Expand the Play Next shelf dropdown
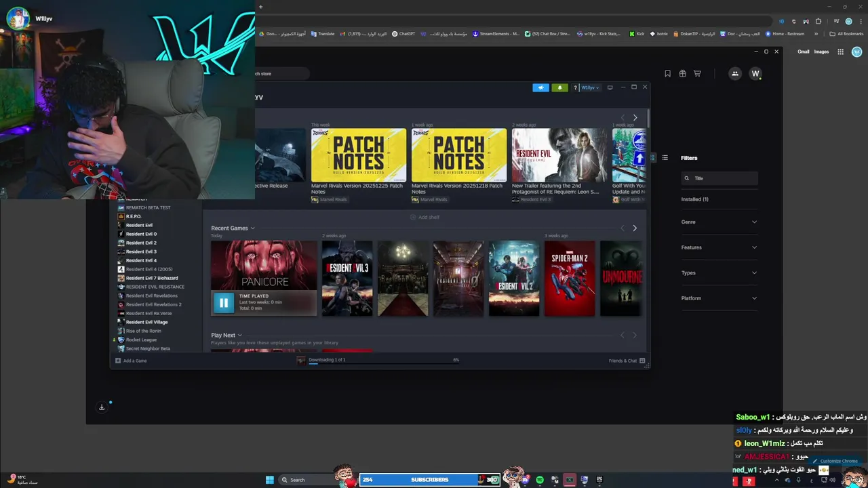This screenshot has height=488, width=868. coord(239,335)
